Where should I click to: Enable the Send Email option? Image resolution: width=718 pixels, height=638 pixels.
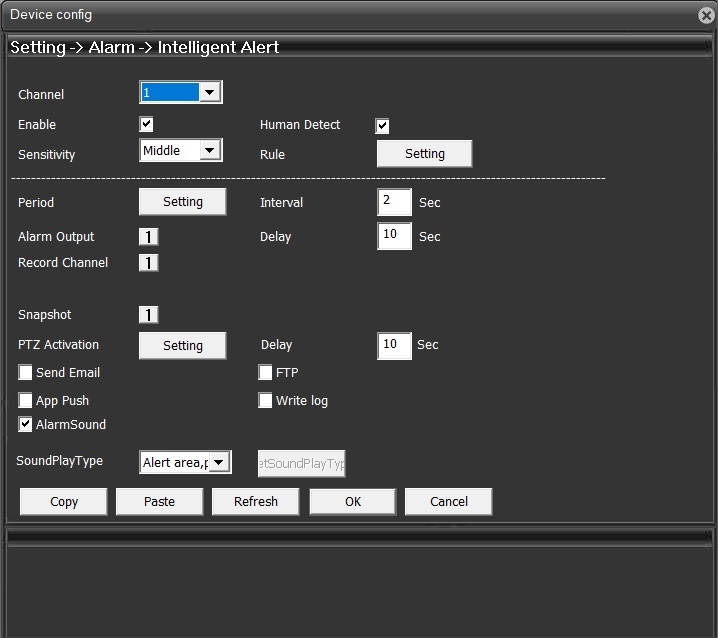26,373
